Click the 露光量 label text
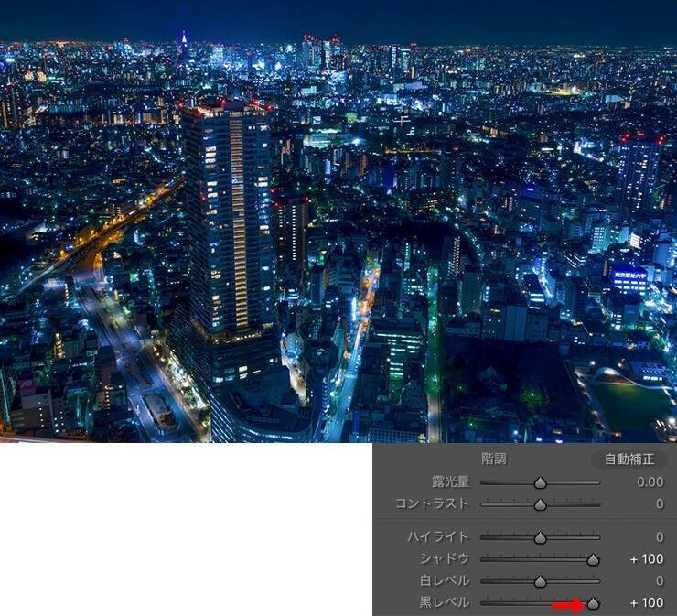The width and height of the screenshot is (677, 616). coord(450,482)
